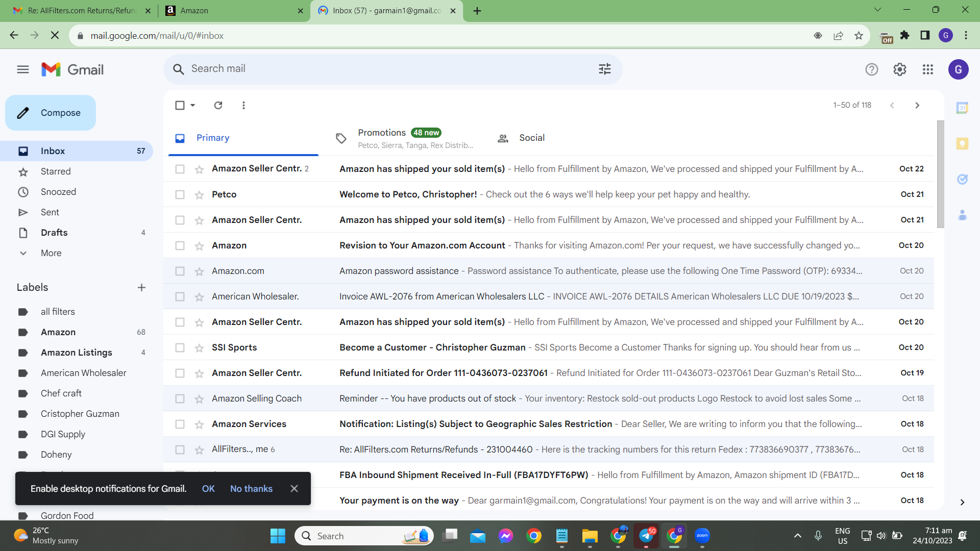
Task: Bookmark this page with the star icon
Action: click(859, 36)
